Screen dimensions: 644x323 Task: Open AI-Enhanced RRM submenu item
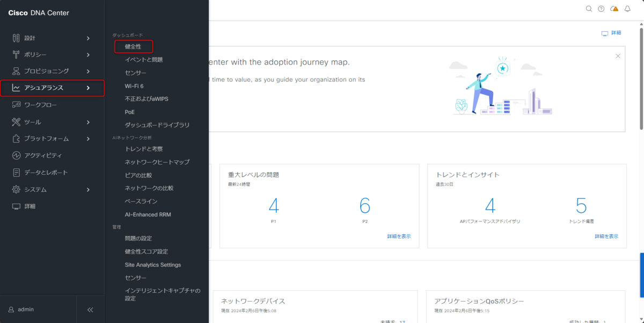click(148, 214)
